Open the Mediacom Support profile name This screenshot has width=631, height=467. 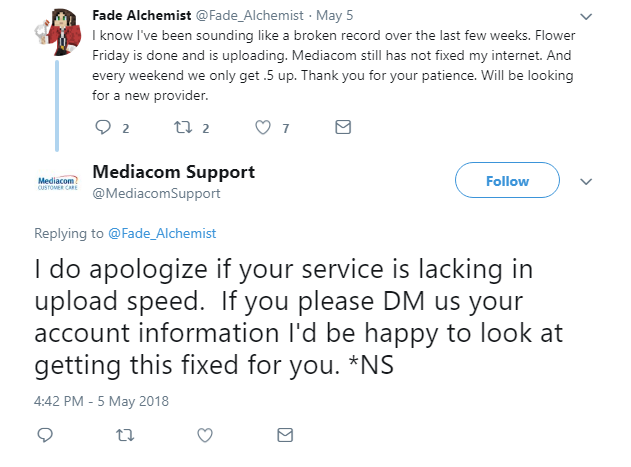pyautogui.click(x=173, y=171)
